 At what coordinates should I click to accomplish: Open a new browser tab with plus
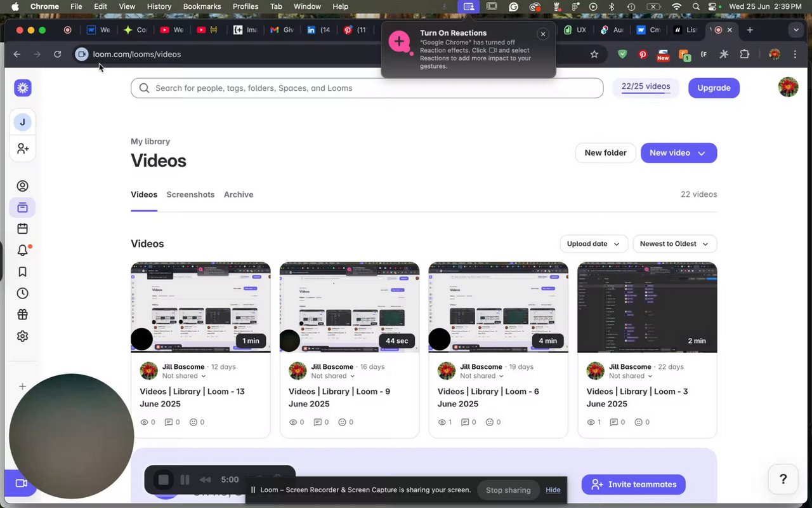pyautogui.click(x=750, y=30)
